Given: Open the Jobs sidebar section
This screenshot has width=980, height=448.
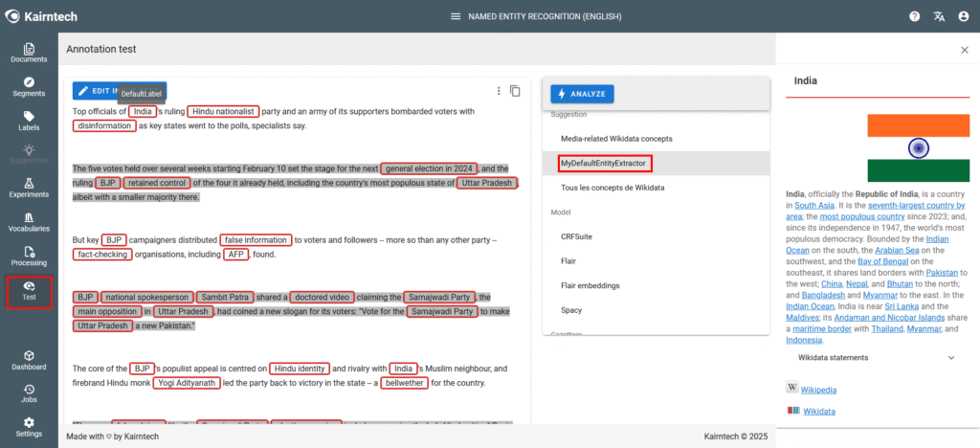Looking at the screenshot, I should point(29,392).
